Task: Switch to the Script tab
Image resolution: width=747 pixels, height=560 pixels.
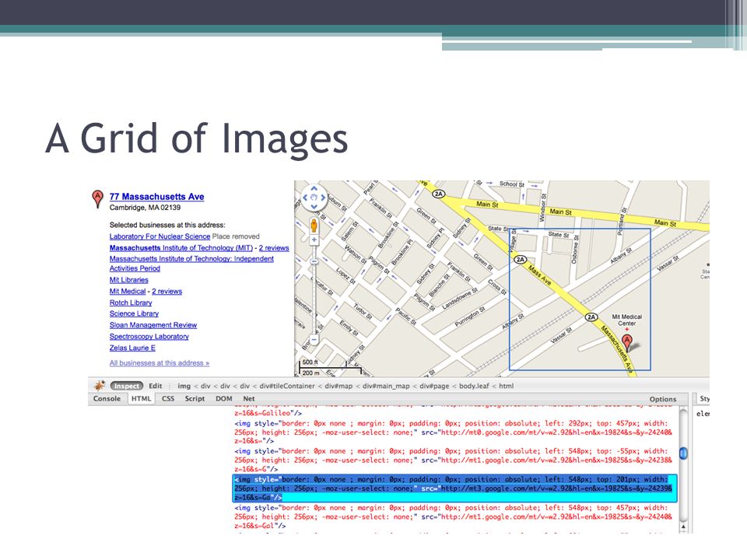Action: (x=195, y=398)
